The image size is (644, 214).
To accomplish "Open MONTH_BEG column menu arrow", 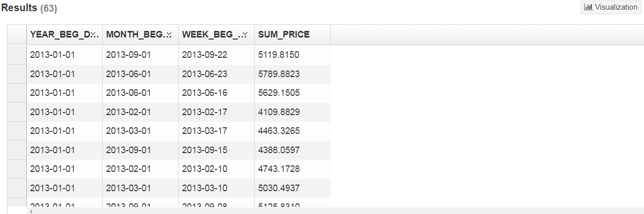I will (x=169, y=34).
